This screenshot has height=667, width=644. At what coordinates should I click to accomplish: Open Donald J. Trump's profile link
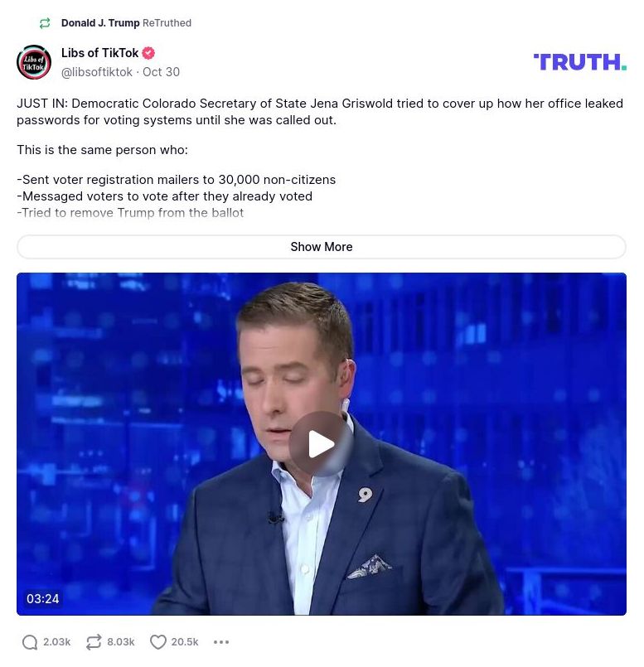pos(100,23)
